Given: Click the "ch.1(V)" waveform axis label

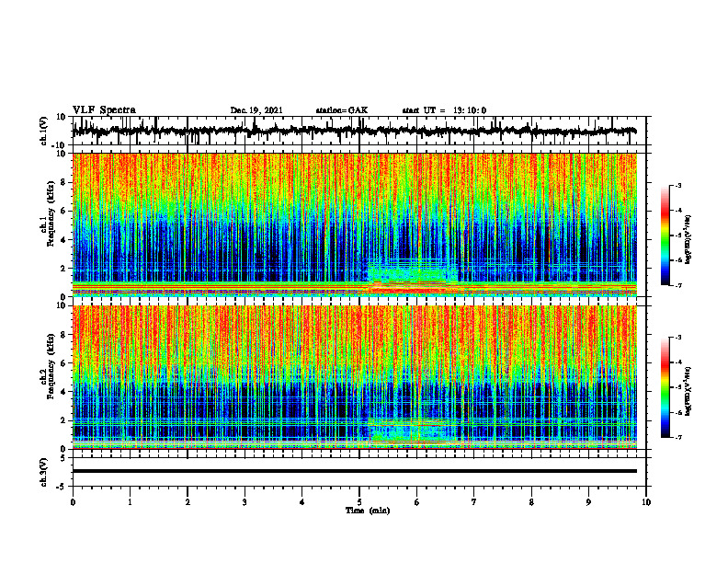Looking at the screenshot, I should point(44,132).
